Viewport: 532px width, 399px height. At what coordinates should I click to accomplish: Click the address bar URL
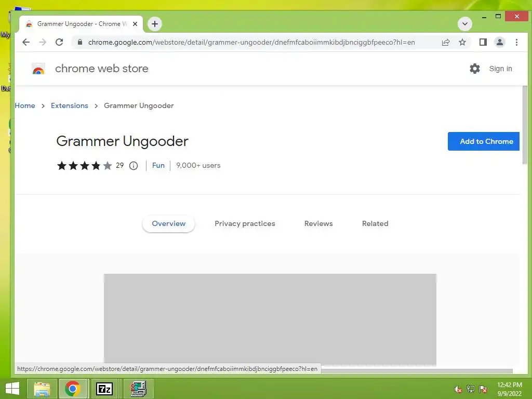point(251,42)
